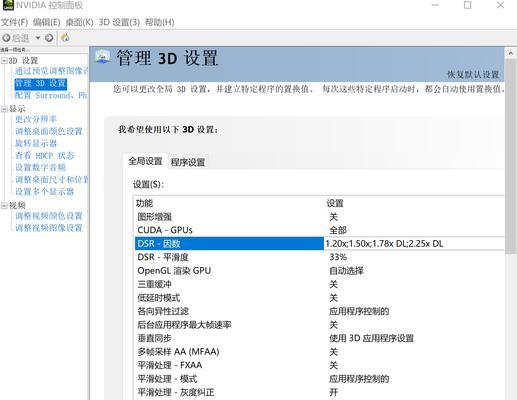Select the DSR - 因数 feature row
This screenshot has height=400, width=517.
[x=229, y=244]
